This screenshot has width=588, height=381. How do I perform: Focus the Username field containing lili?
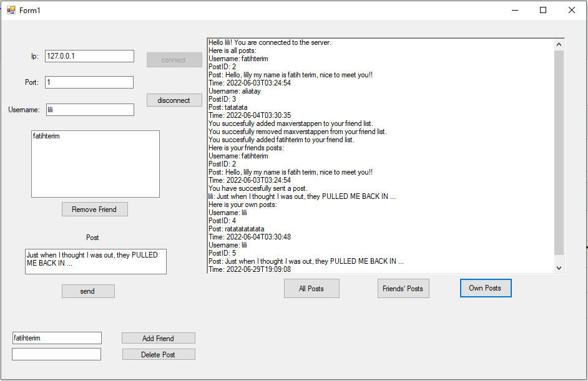[90, 110]
